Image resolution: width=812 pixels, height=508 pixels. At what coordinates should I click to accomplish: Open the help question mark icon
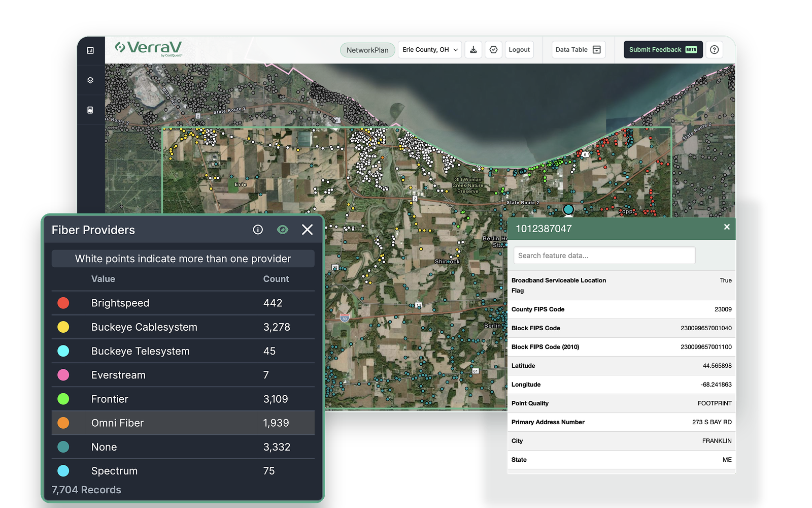tap(715, 50)
